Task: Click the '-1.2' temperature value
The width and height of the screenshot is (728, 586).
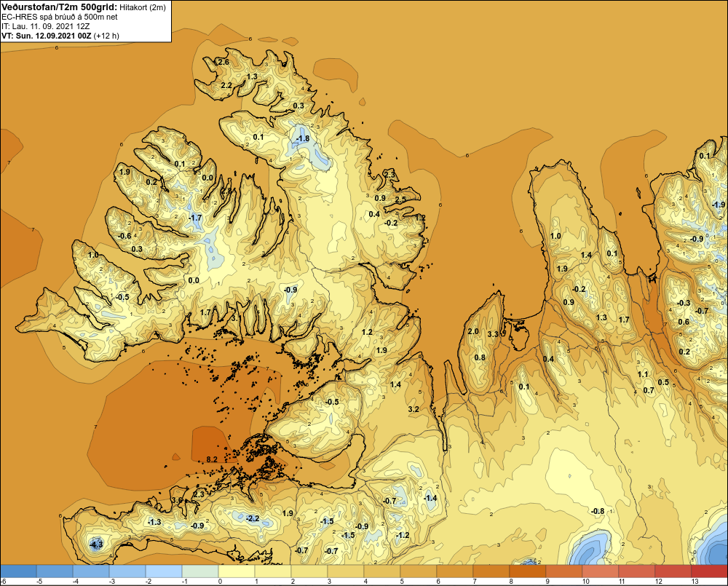Action: point(403,535)
